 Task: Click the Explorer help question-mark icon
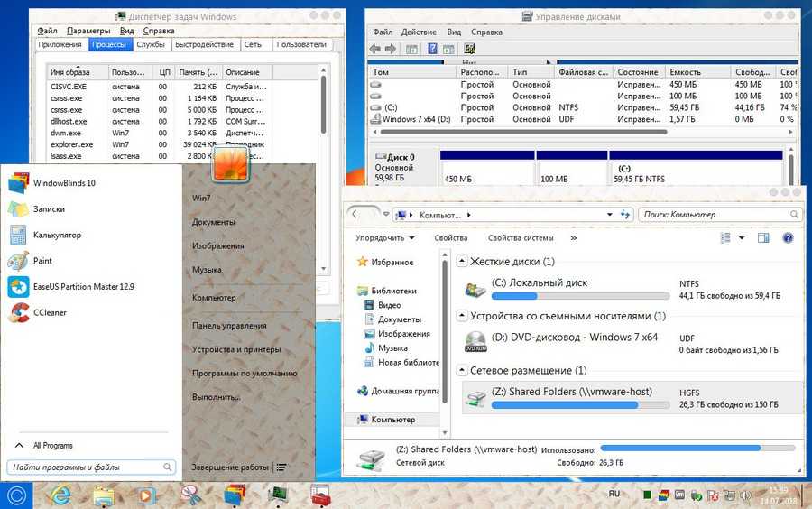click(x=788, y=238)
